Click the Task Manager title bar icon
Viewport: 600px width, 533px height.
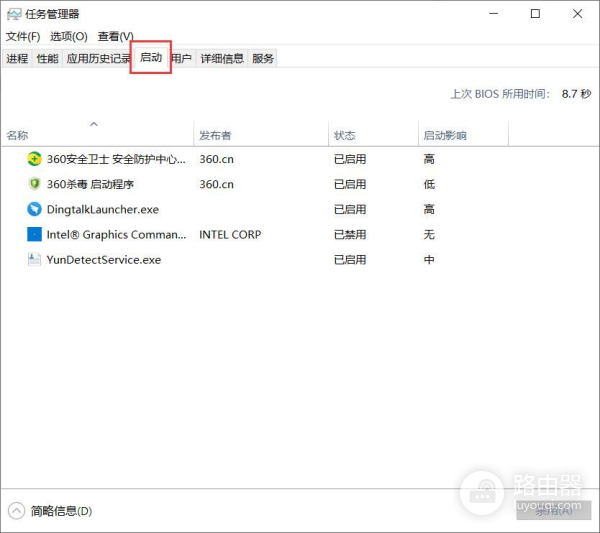[14, 15]
